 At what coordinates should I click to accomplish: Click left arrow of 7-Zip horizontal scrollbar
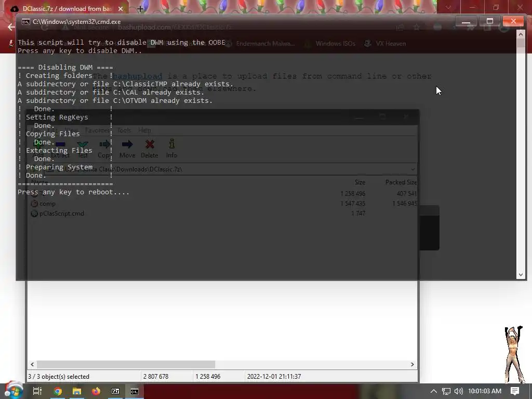32,364
